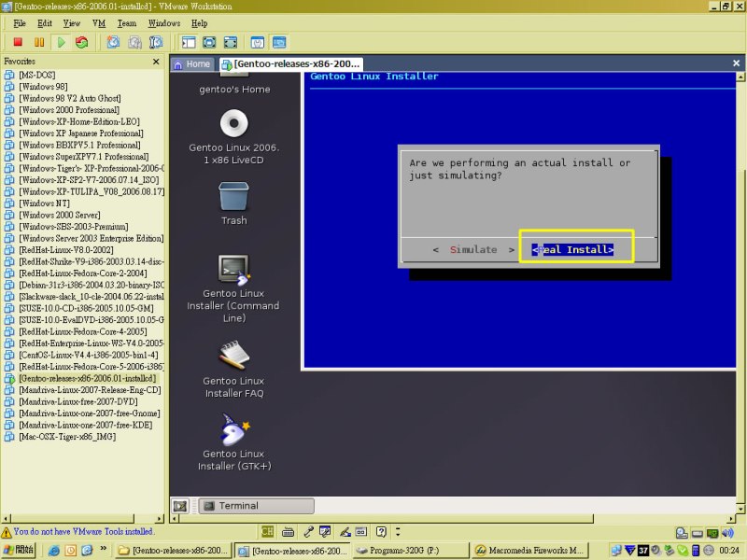747x560 pixels.
Task: Select [Windows 2000 Professional] in Favorites
Action: 69,109
